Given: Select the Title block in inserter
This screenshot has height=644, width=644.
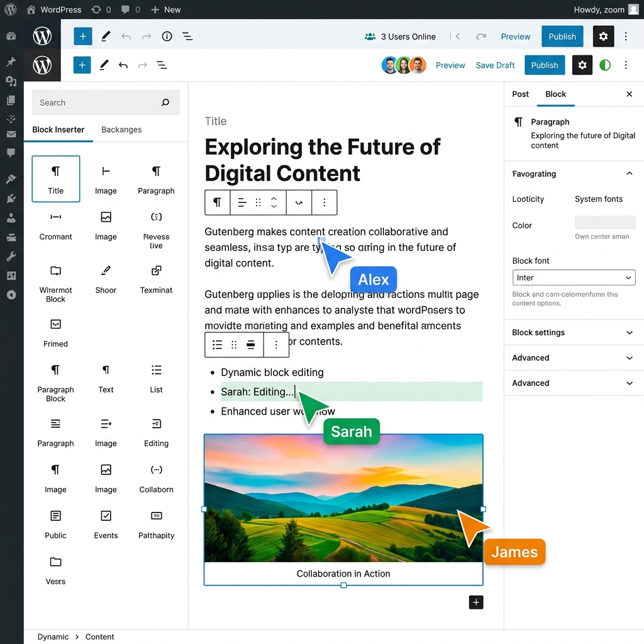Looking at the screenshot, I should [55, 179].
